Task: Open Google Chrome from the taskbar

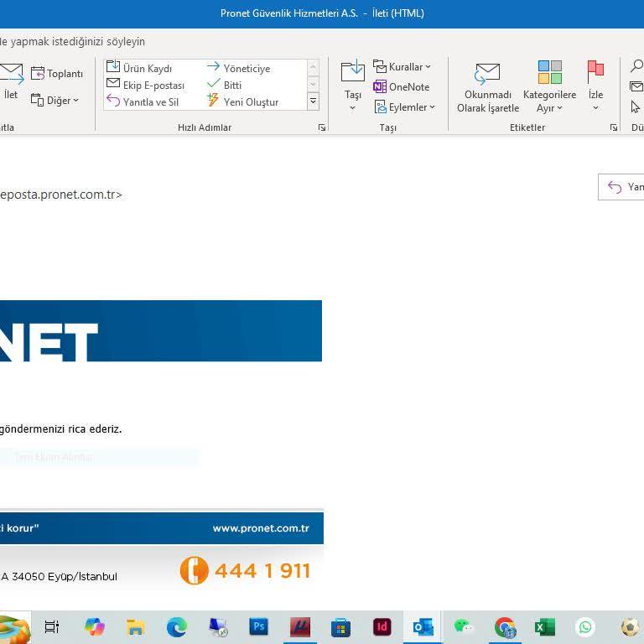Action: [x=505, y=627]
